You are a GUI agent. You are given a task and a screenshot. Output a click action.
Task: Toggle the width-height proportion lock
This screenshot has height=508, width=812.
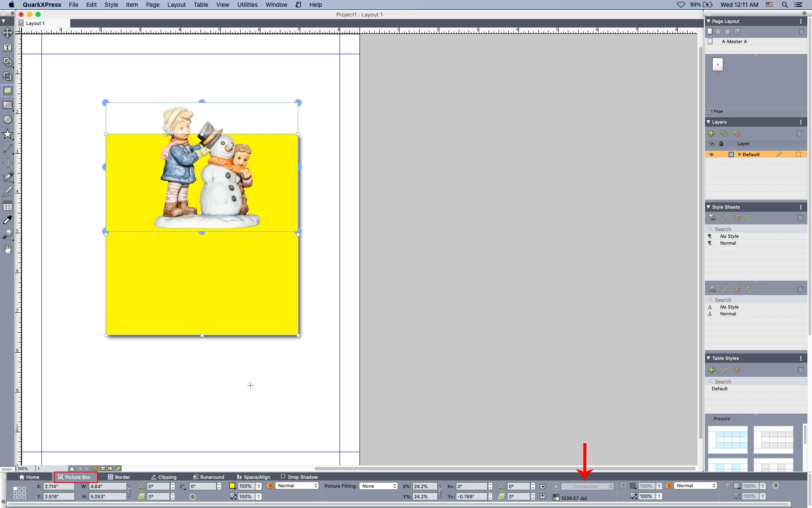pos(129,491)
